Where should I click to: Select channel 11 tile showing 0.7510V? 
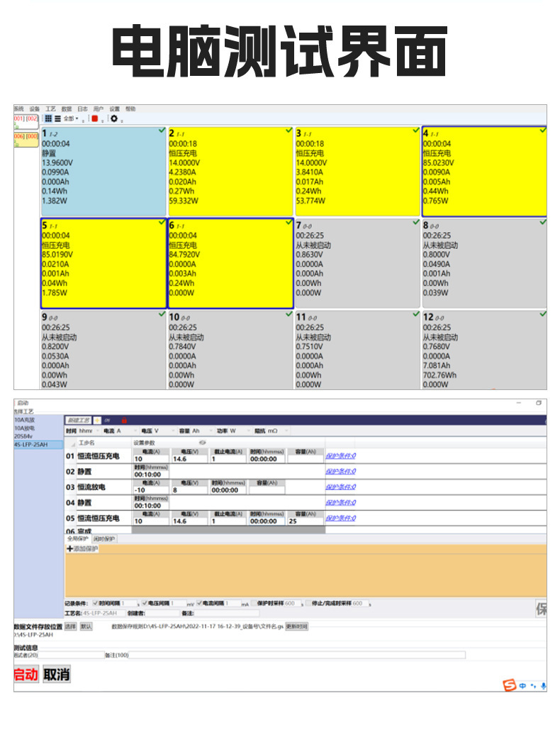[357, 350]
